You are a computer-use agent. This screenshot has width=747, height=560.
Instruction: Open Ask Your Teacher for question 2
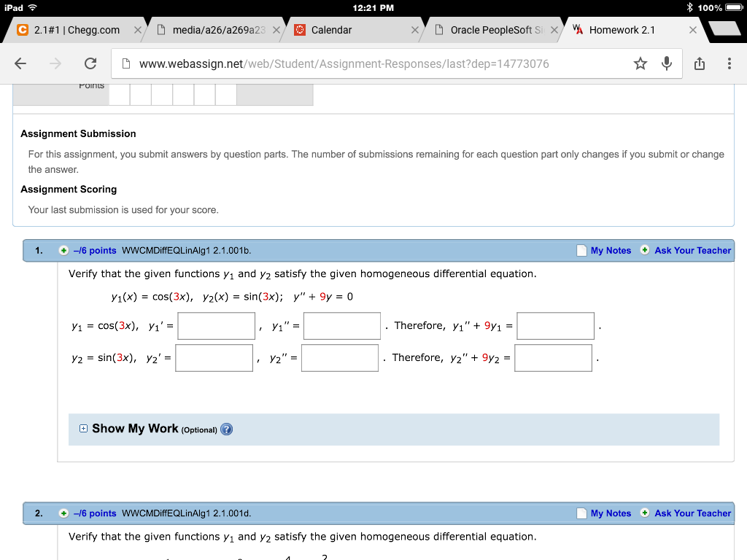pos(692,513)
